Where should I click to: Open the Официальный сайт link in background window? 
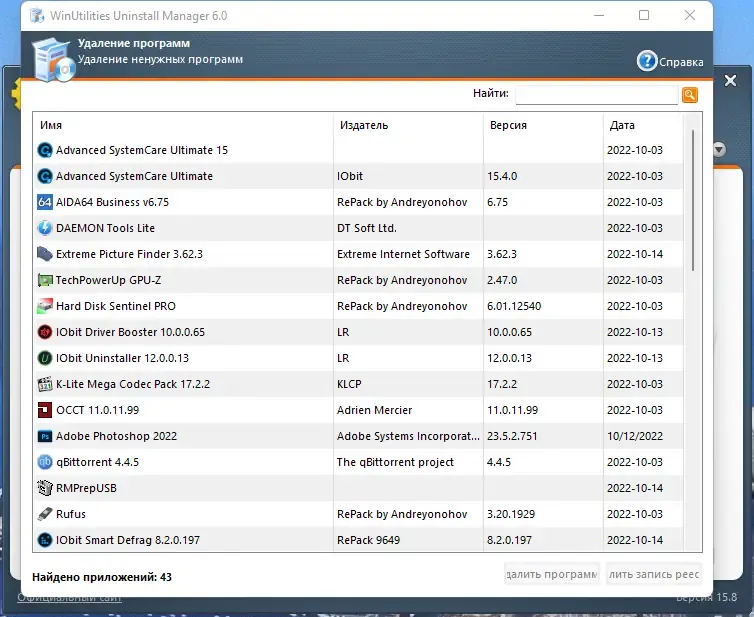pyautogui.click(x=69, y=597)
